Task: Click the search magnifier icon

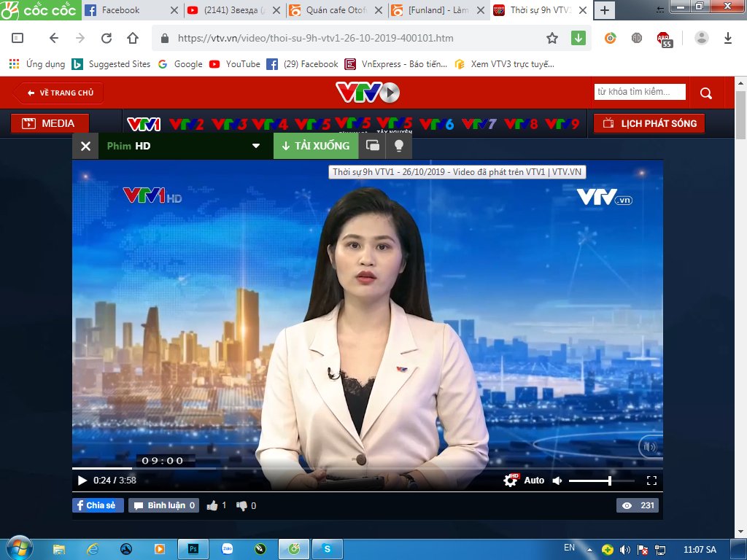Action: (706, 93)
